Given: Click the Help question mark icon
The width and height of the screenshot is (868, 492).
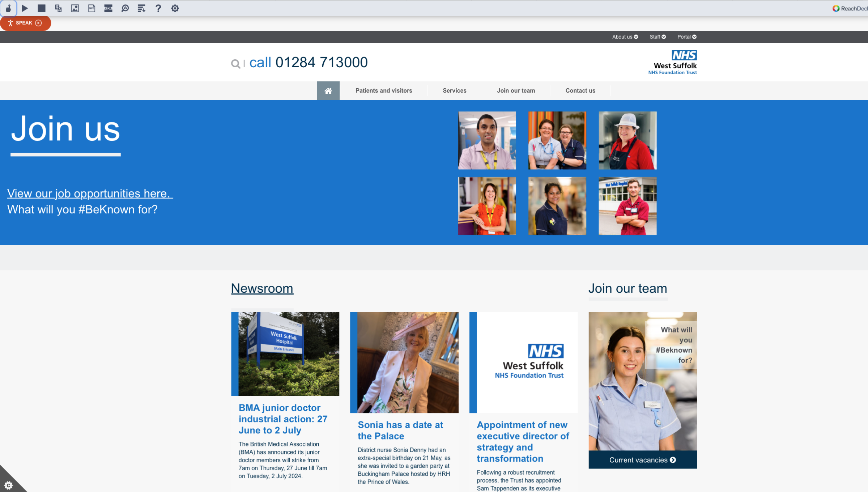Looking at the screenshot, I should coord(158,8).
